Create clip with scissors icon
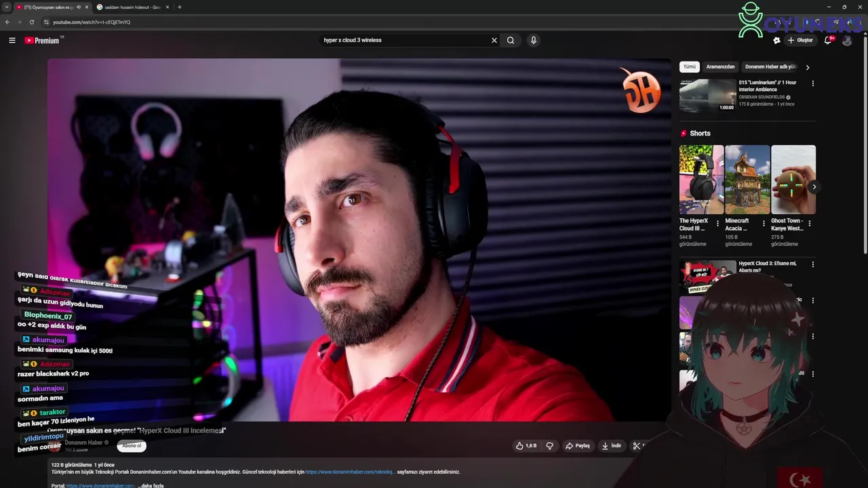Image resolution: width=868 pixels, height=488 pixels. tap(637, 445)
